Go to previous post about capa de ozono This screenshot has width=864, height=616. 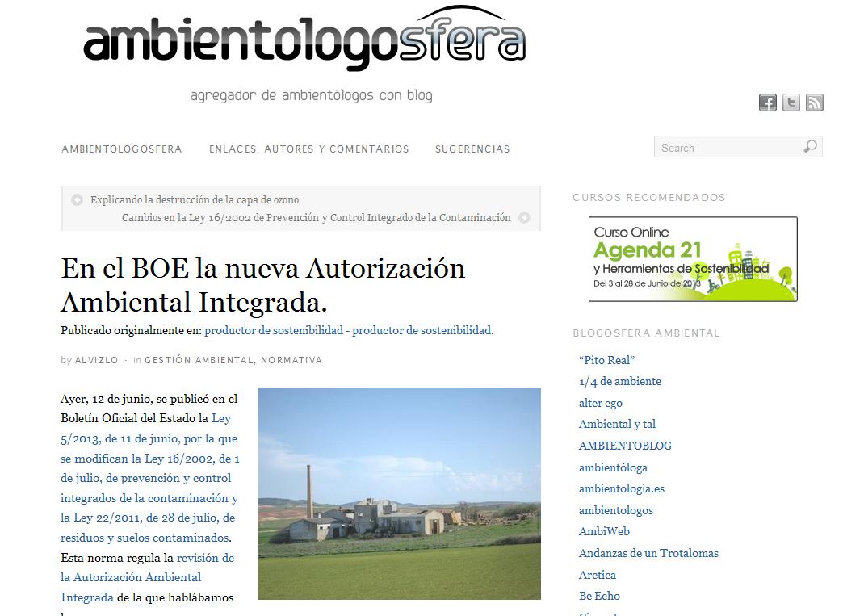point(195,199)
